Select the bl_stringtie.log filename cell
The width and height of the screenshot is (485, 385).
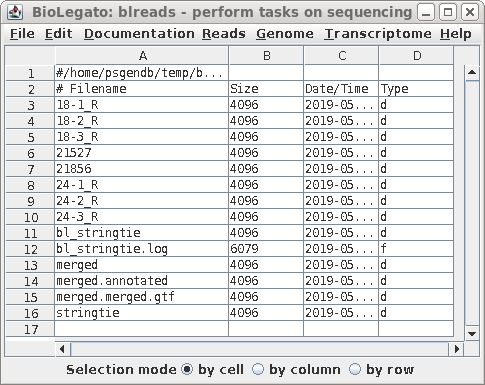142,249
